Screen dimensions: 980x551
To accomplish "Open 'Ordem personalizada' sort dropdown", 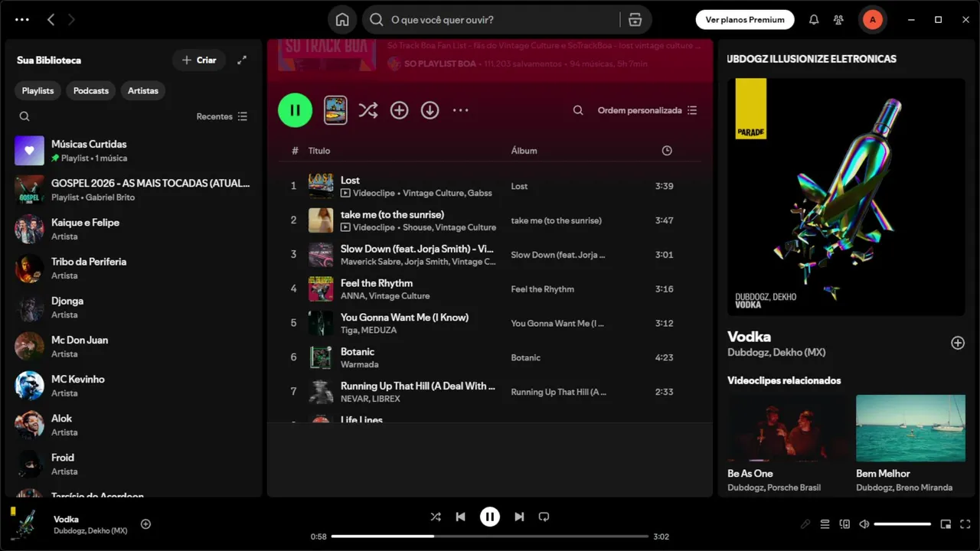I will pos(647,110).
